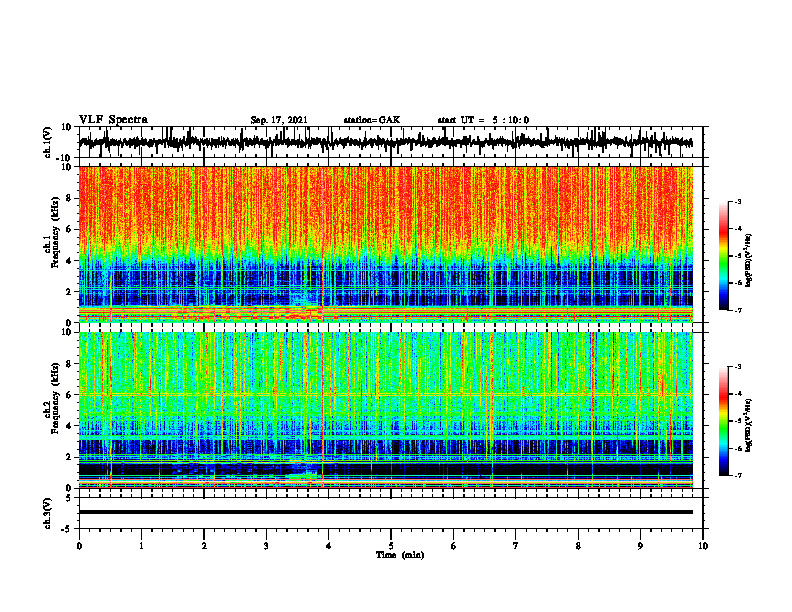Click the "station=GAK" header label

(x=372, y=120)
